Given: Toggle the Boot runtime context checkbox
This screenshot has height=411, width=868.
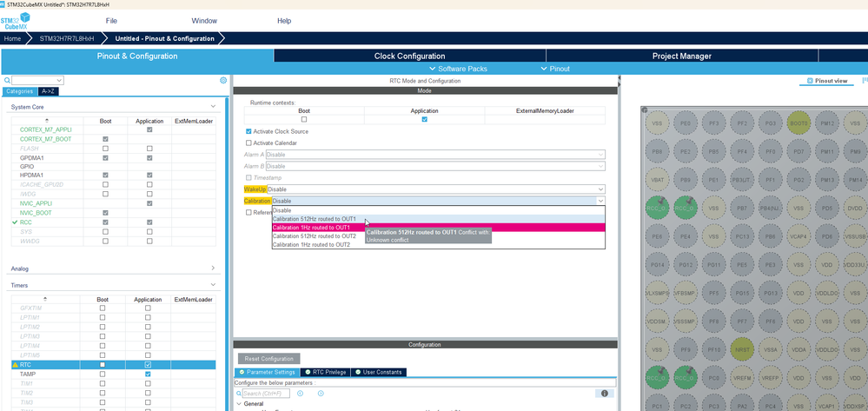Looking at the screenshot, I should pos(304,119).
